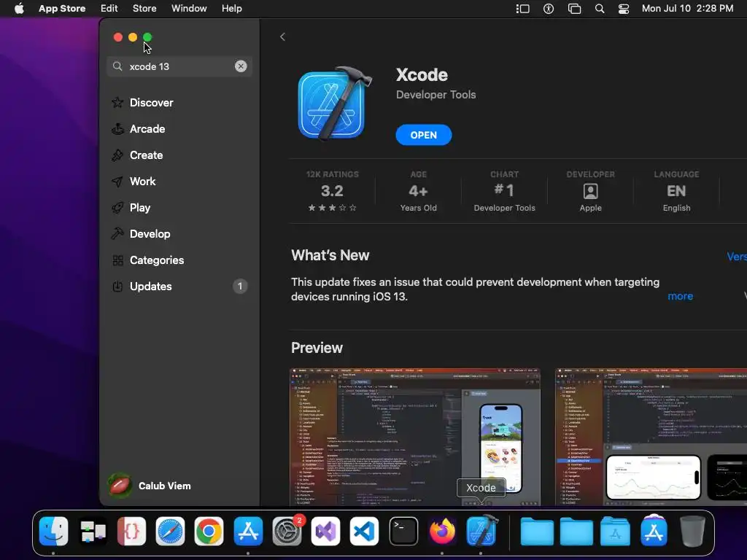Open the red curly braces app in Dock
The height and width of the screenshot is (560, 747).
point(131,532)
